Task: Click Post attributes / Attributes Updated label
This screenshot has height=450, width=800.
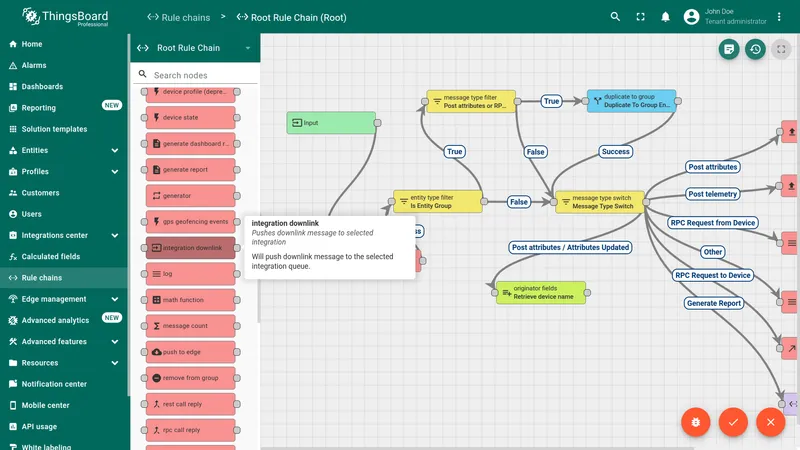Action: point(570,247)
